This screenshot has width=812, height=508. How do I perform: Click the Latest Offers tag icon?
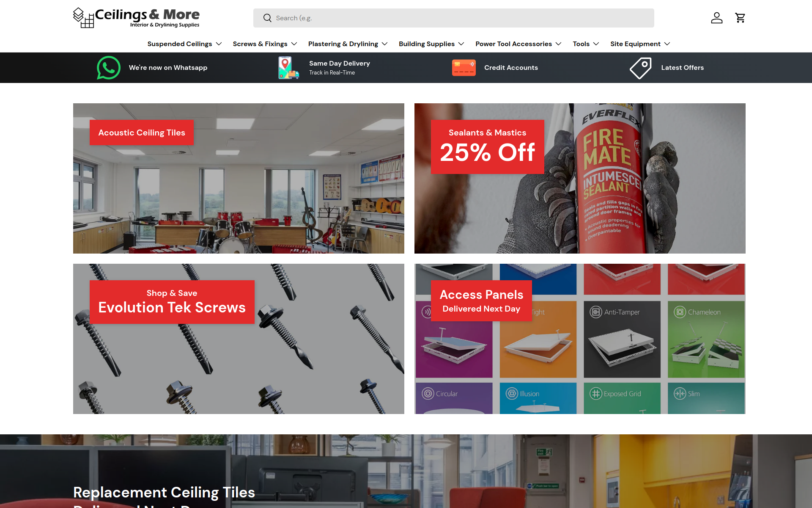[x=641, y=68]
